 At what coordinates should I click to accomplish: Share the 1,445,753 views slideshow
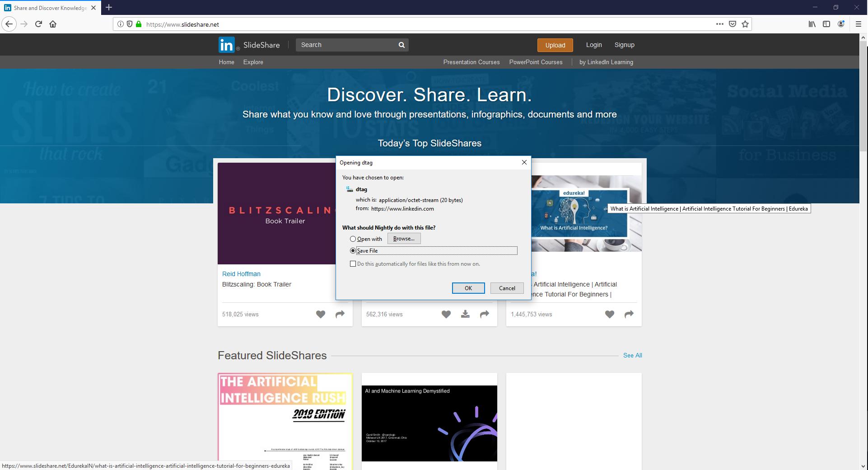click(x=629, y=314)
